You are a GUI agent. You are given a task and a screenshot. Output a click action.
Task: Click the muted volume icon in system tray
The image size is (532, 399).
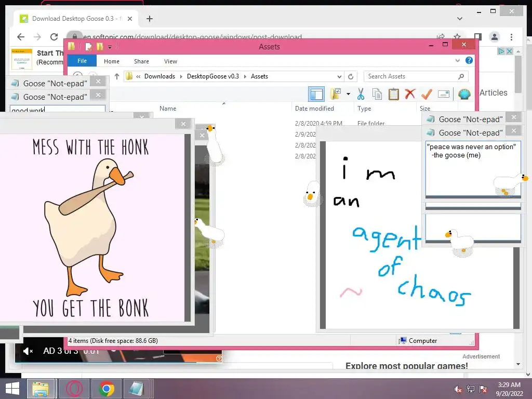click(458, 389)
